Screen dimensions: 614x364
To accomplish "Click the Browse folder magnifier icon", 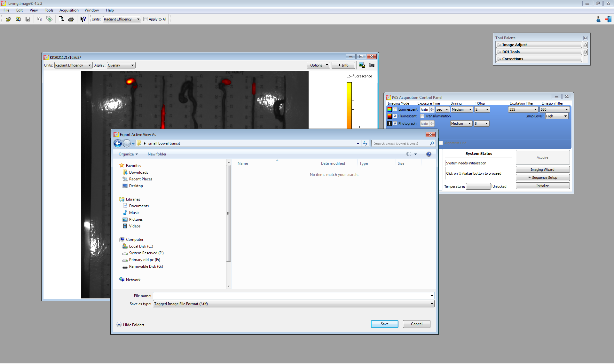I will click(18, 19).
